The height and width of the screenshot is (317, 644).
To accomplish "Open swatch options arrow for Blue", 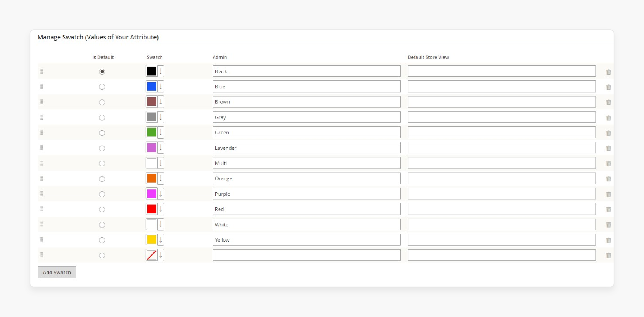I will point(161,86).
